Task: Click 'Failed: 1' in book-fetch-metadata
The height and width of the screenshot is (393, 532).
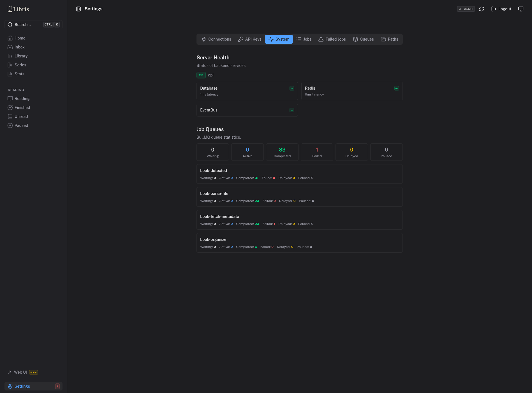Action: (269, 224)
